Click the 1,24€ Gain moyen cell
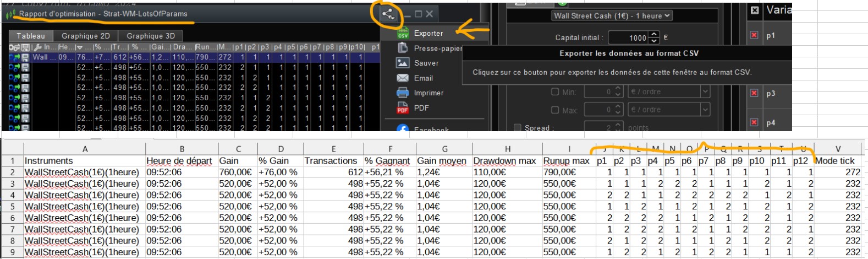868x259 pixels. coord(444,172)
